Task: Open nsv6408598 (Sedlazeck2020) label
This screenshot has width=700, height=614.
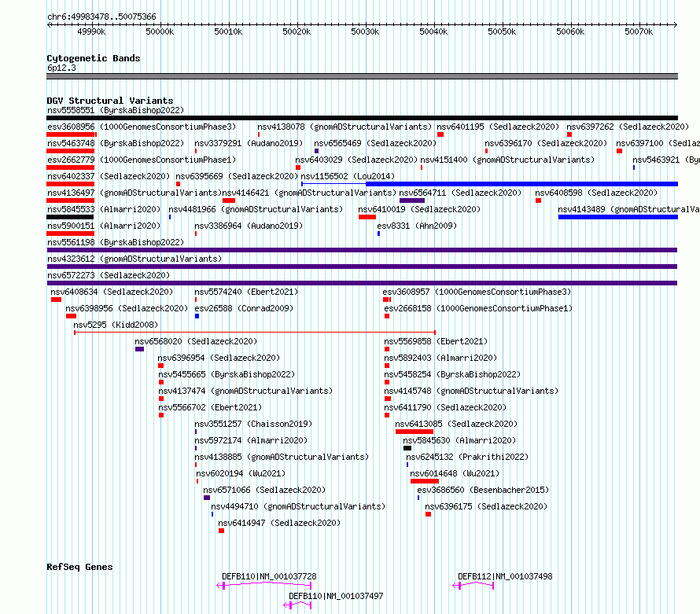Action: pyautogui.click(x=596, y=193)
